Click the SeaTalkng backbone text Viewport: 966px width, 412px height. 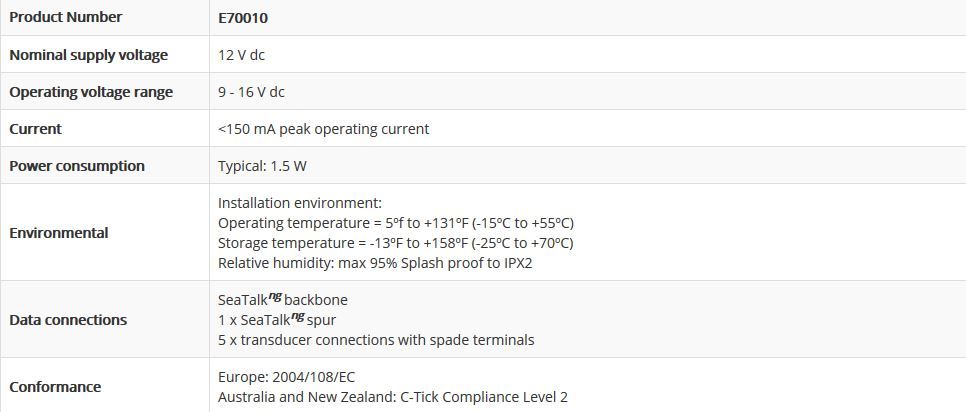282,300
